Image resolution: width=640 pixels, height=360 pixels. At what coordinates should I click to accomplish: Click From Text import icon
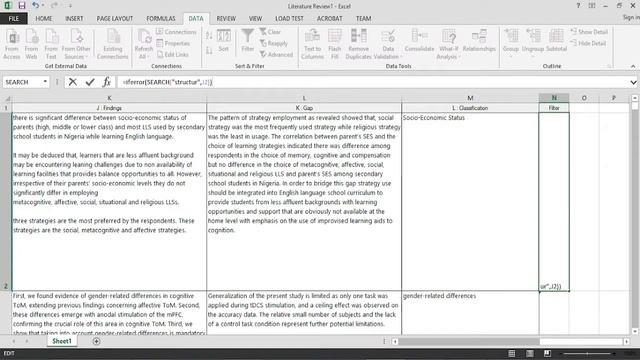pos(51,44)
